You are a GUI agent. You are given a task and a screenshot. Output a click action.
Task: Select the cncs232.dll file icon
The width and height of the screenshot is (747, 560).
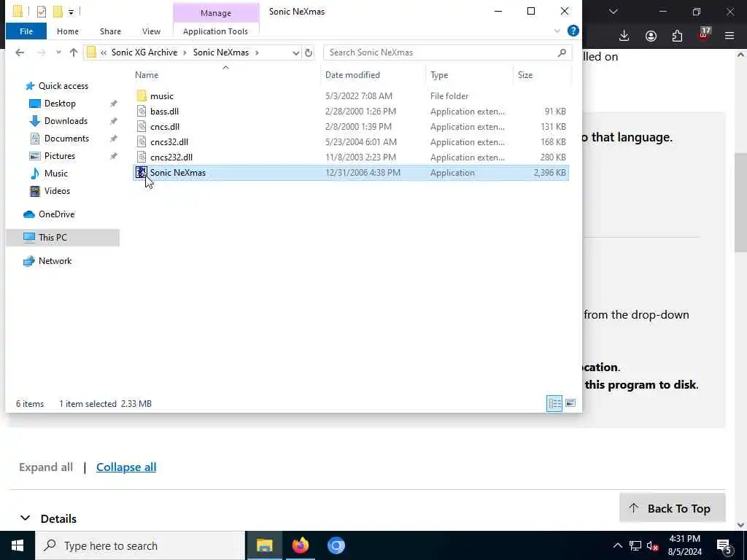(x=142, y=157)
